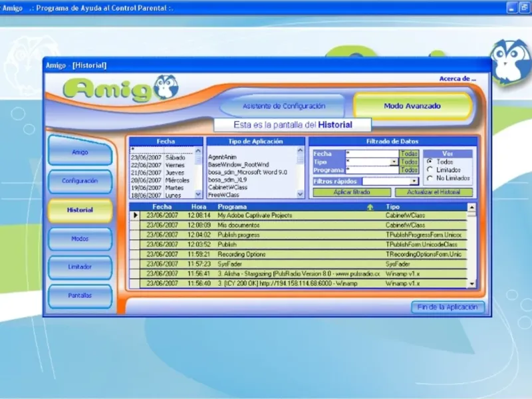Screen dimensions: 532x399
Task: Click Actualizar el Historial button
Action: coord(434,192)
